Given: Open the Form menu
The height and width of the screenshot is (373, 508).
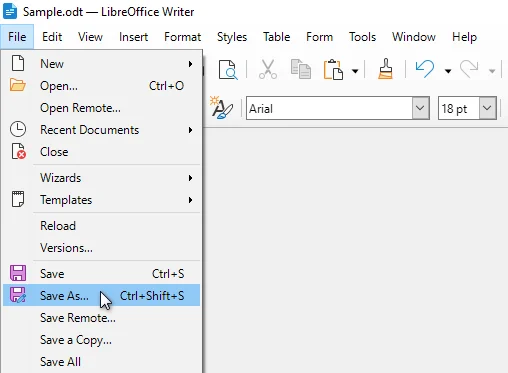Looking at the screenshot, I should [x=319, y=37].
